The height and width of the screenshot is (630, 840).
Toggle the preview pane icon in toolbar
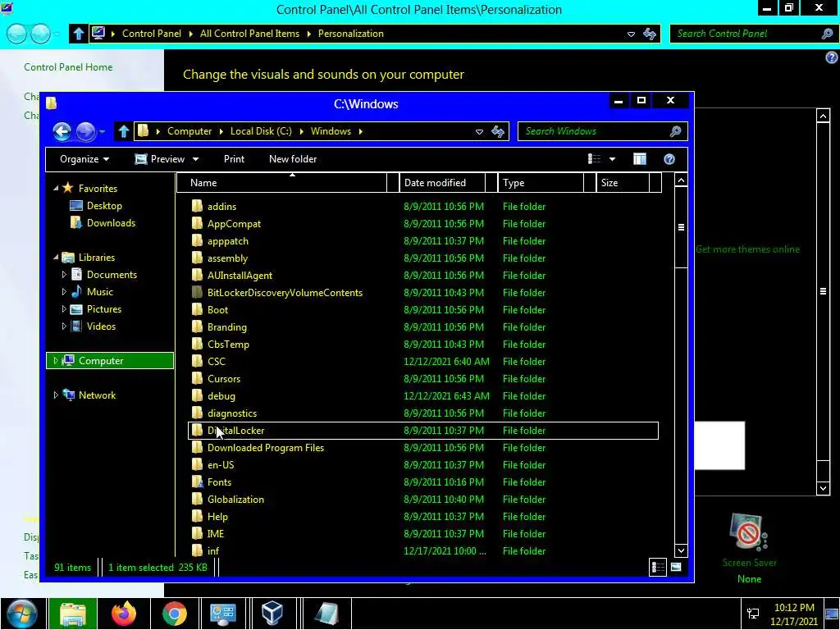tap(640, 159)
